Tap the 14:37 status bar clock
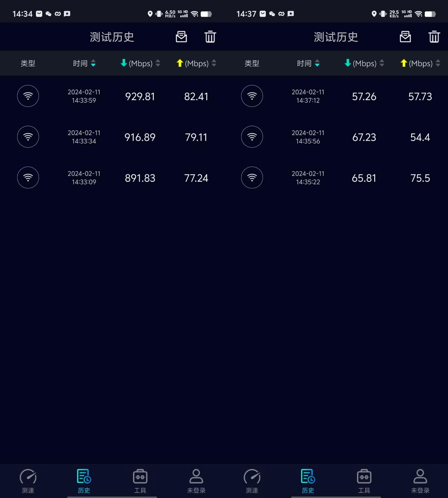 [246, 14]
